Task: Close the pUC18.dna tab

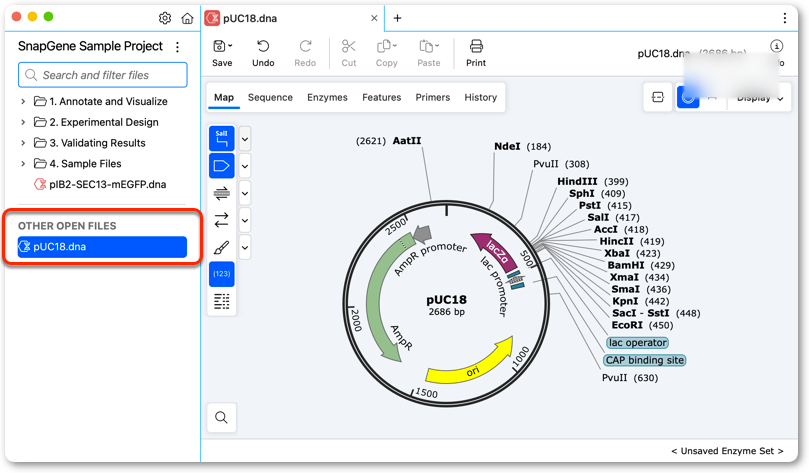Action: coord(374,18)
